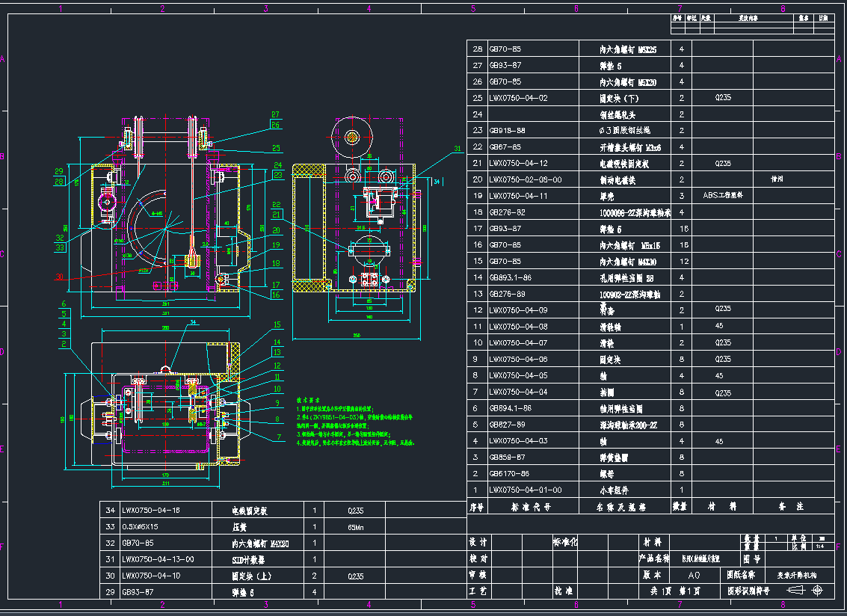
Task: Click part balloon 31 near right view
Action: coord(458,150)
